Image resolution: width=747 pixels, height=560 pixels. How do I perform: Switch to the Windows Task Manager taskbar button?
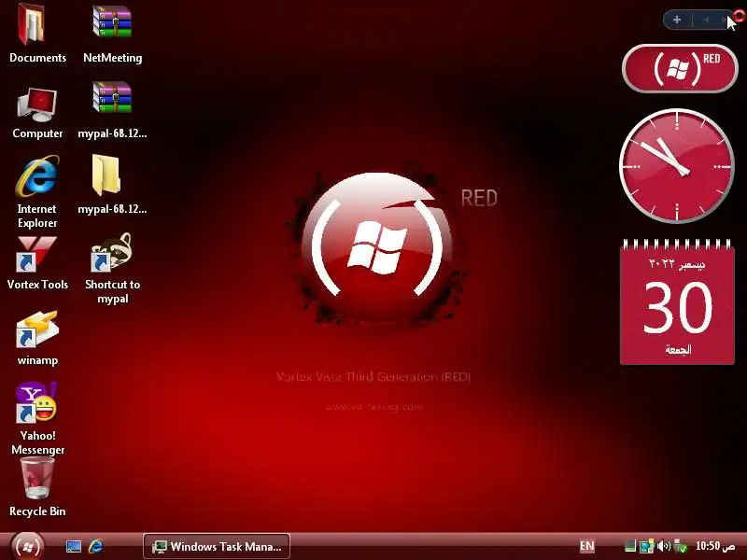217,546
